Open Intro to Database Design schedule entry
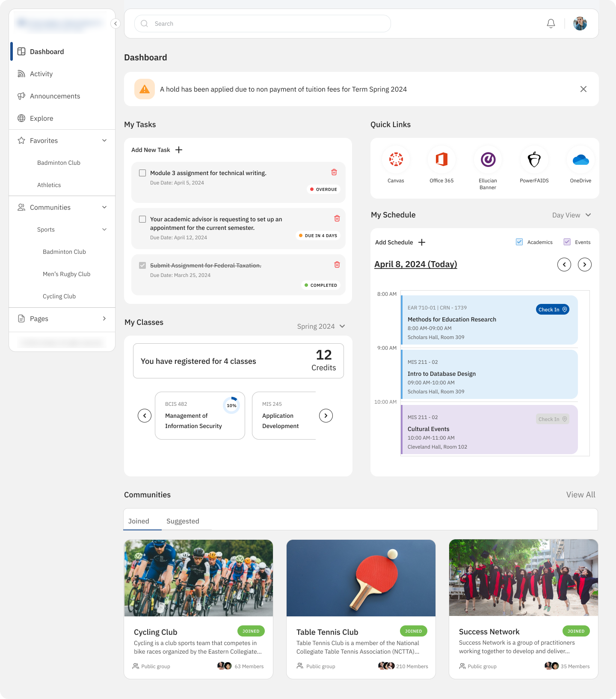 coord(489,375)
